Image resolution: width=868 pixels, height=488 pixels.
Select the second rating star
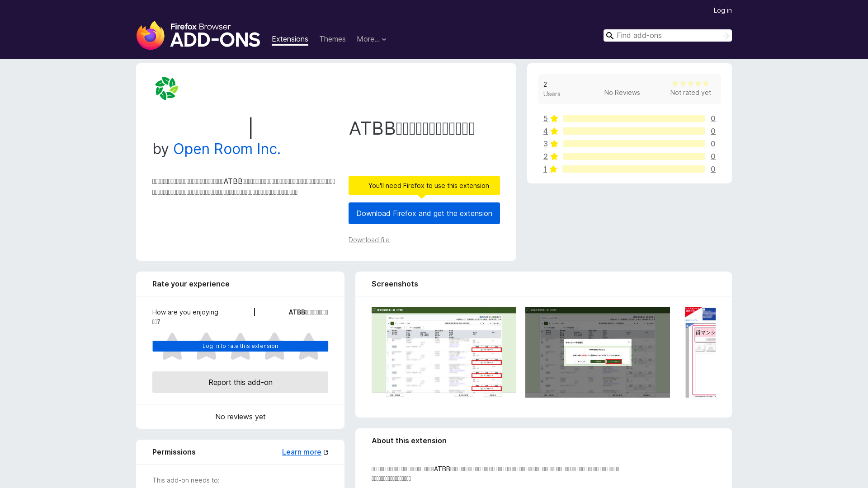point(206,347)
